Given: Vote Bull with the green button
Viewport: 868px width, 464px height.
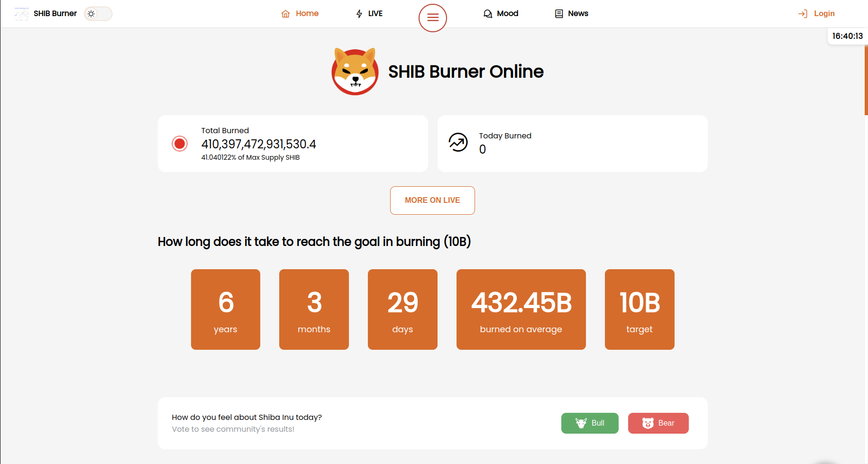Looking at the screenshot, I should coord(590,423).
